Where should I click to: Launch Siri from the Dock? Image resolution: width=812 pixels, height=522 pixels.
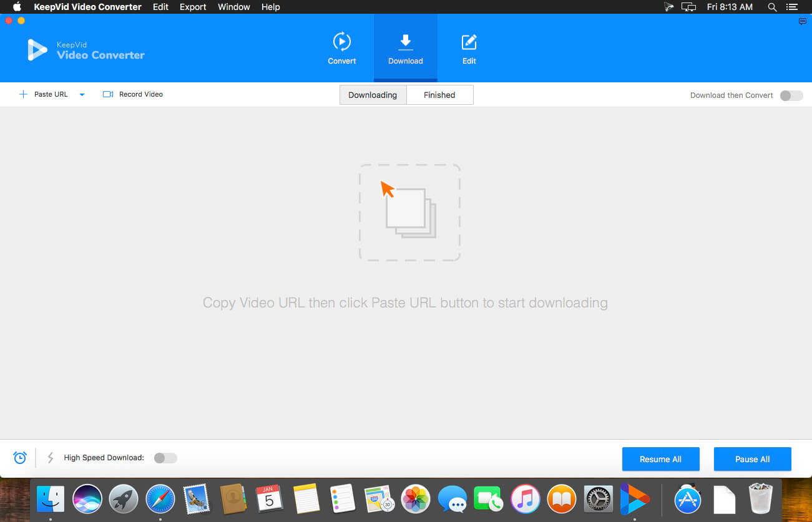coord(87,499)
